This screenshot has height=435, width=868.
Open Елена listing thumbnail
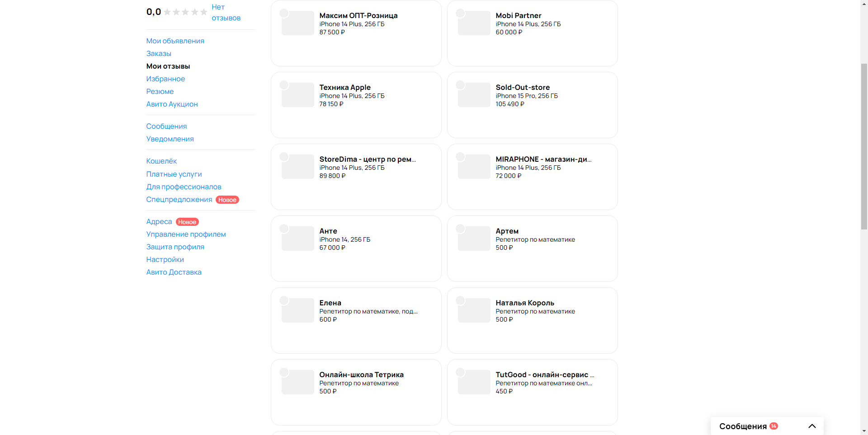(298, 310)
